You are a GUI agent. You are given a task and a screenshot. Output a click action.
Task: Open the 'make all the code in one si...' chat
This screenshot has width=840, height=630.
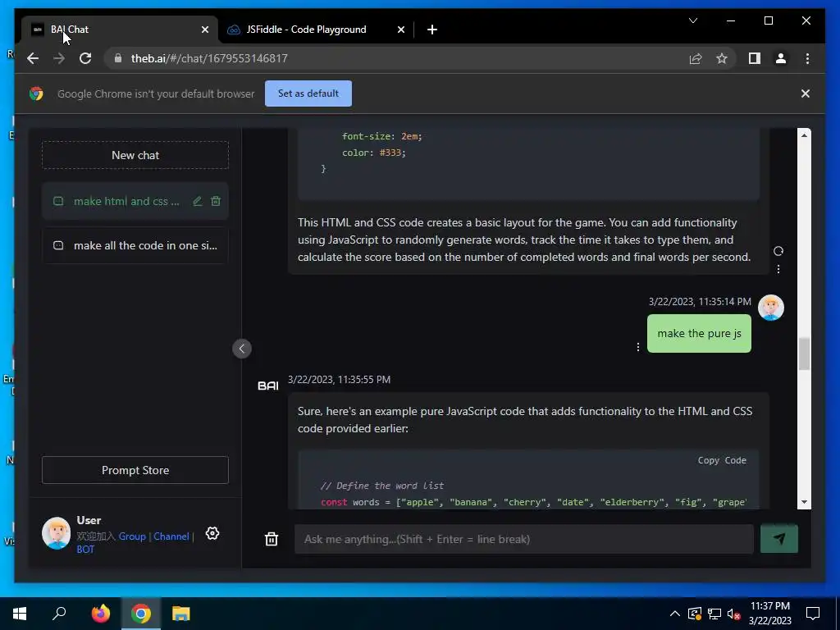point(135,245)
